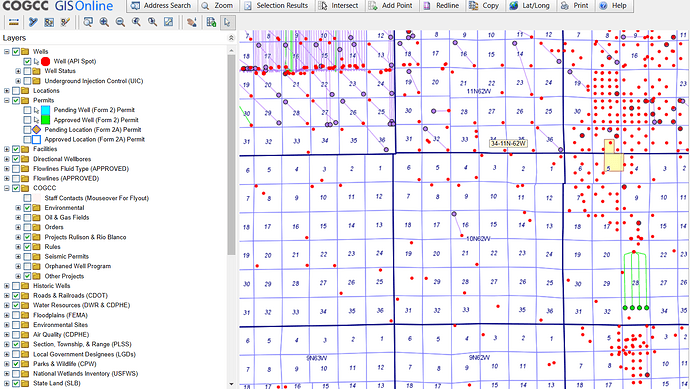The image size is (690, 389).
Task: Click the eraser clear selection icon
Action: click(x=191, y=22)
